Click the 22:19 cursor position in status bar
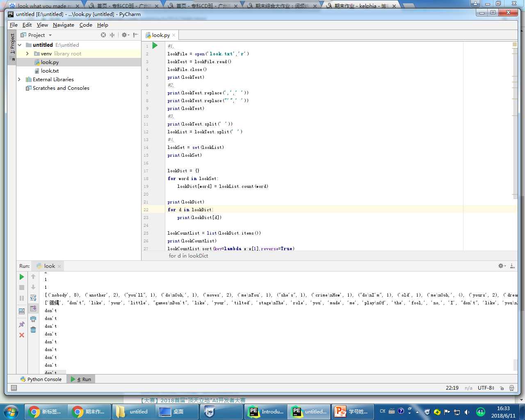525x420 pixels. (x=452, y=388)
